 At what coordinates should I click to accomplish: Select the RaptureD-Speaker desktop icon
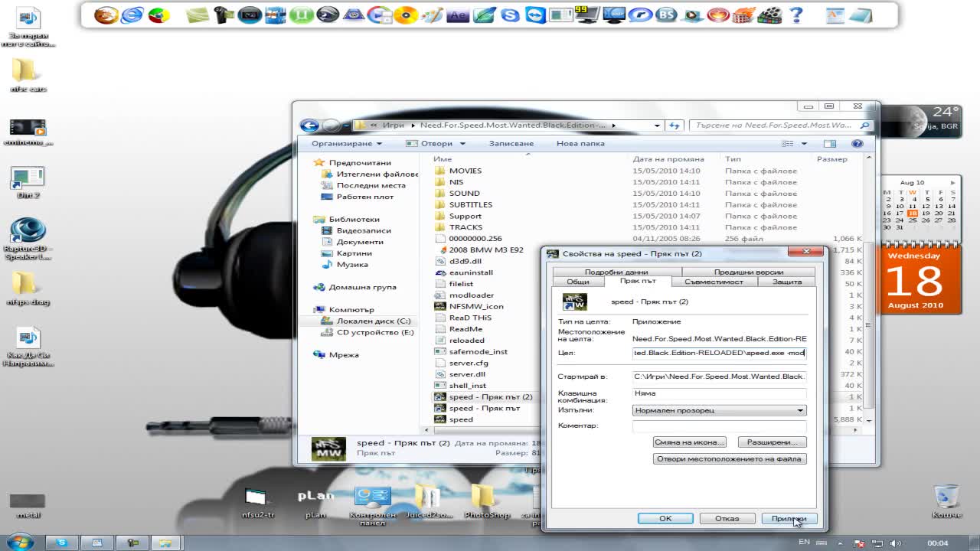(x=28, y=240)
